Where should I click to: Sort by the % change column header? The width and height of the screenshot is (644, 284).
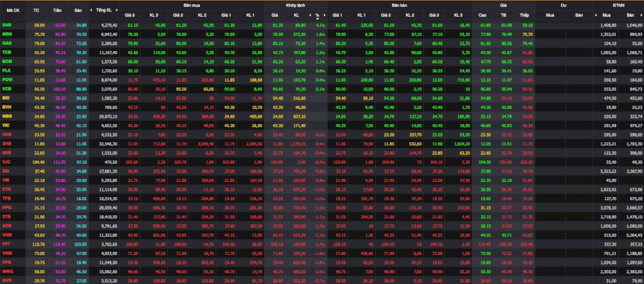click(318, 15)
